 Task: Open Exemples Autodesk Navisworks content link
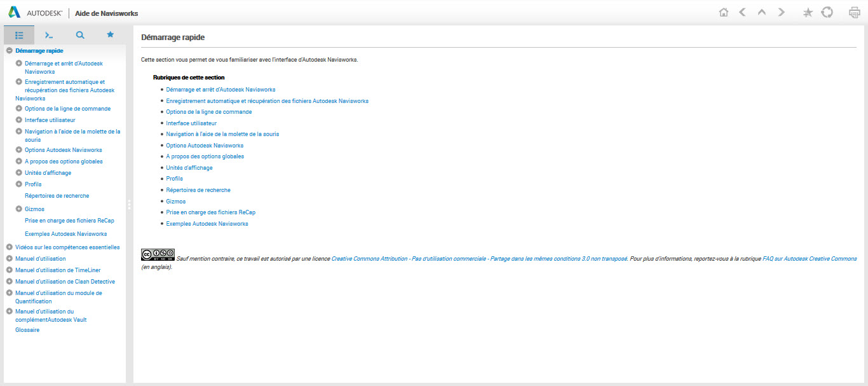click(207, 224)
